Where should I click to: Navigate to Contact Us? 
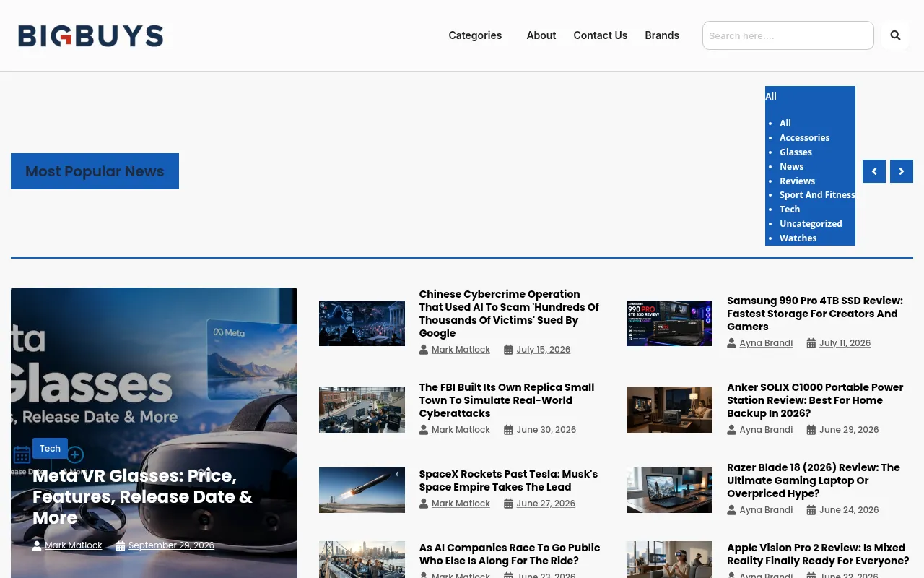601,35
